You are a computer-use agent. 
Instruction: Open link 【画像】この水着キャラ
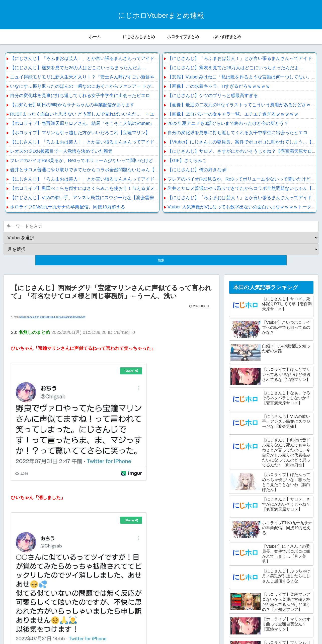(x=218, y=86)
